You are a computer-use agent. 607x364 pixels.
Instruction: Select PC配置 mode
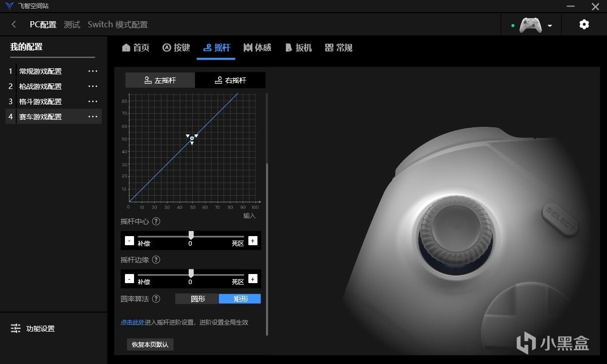click(43, 24)
